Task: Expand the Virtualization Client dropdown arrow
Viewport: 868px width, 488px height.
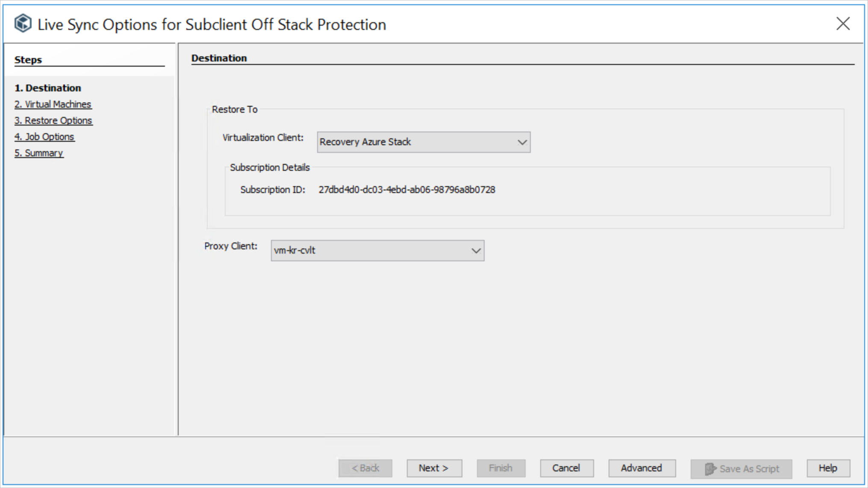Action: coord(522,142)
